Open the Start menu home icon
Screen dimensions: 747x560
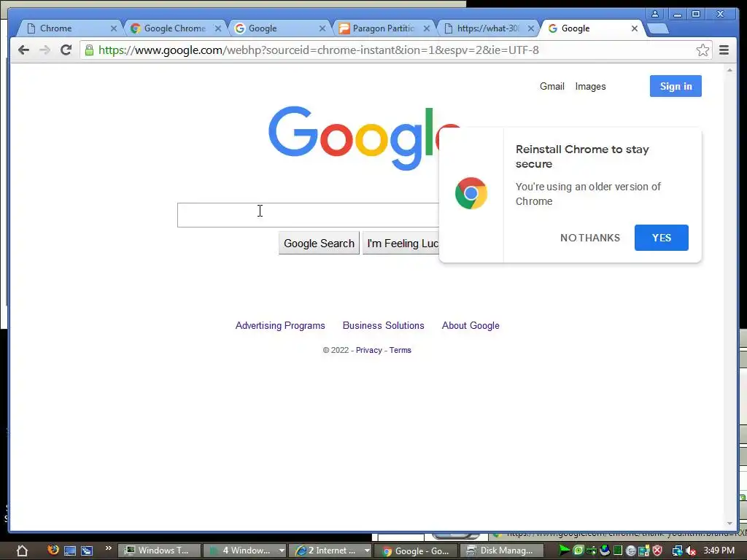pyautogui.click(x=22, y=551)
